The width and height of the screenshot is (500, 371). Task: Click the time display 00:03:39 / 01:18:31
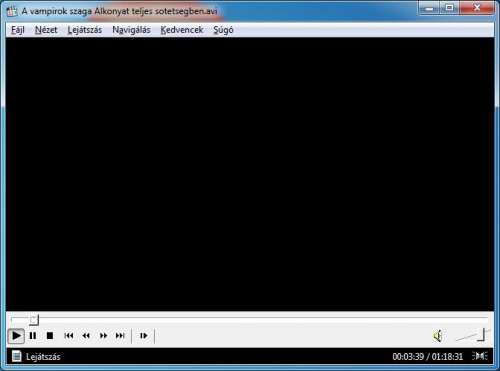(x=428, y=357)
